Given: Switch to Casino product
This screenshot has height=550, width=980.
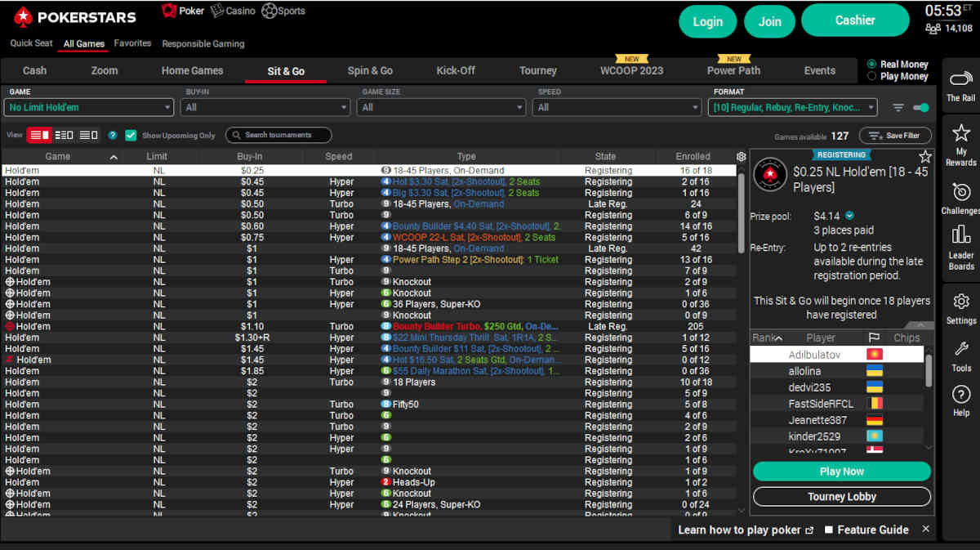Looking at the screenshot, I should [233, 11].
